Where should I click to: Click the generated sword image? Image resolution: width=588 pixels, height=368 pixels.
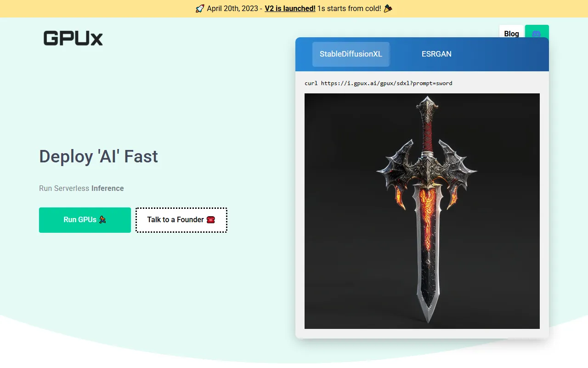coord(422,211)
